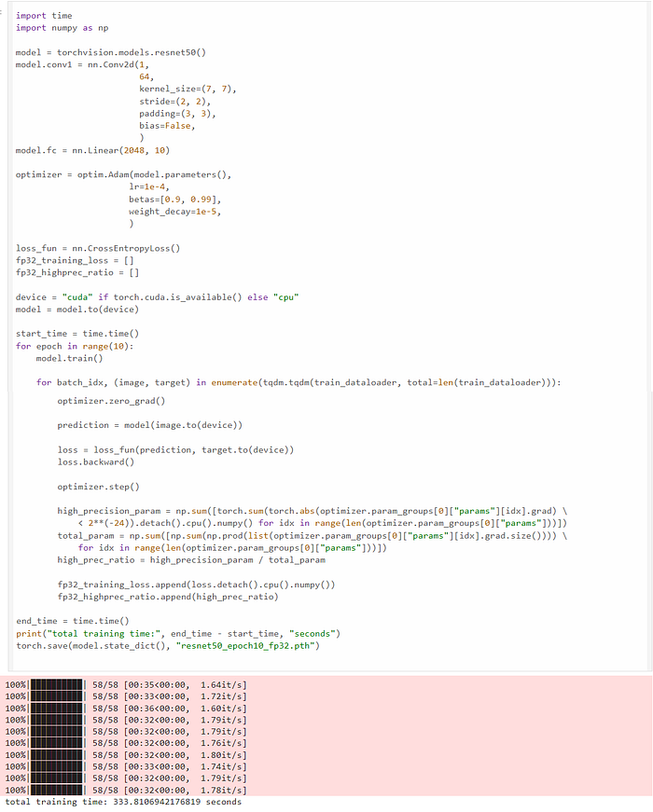Click the 'import numpy as np' line
The width and height of the screenshot is (653, 812).
[x=63, y=28]
